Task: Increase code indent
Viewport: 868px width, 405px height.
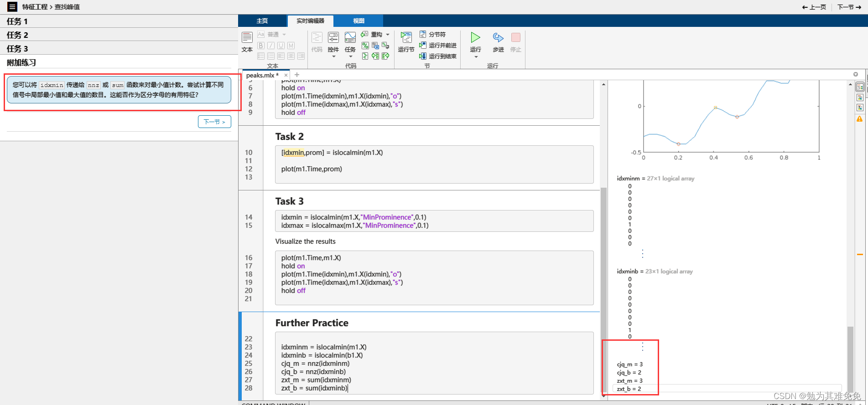Action: [x=375, y=56]
